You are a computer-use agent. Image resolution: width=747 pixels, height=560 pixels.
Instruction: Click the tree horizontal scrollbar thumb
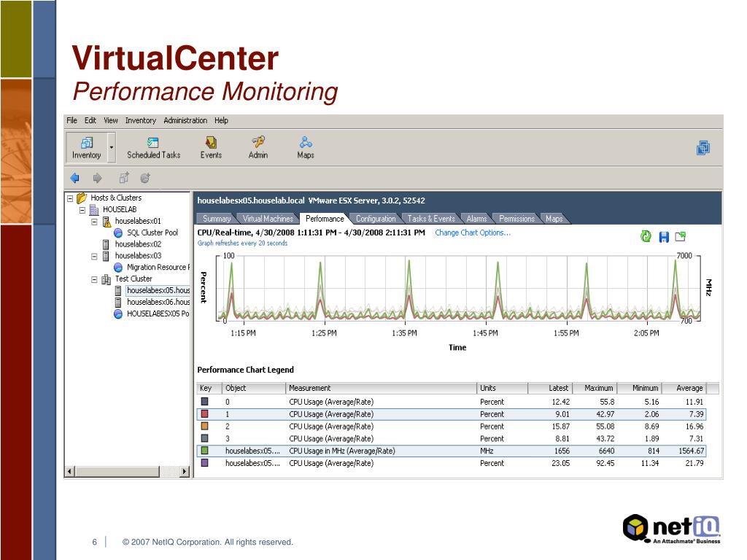[117, 472]
